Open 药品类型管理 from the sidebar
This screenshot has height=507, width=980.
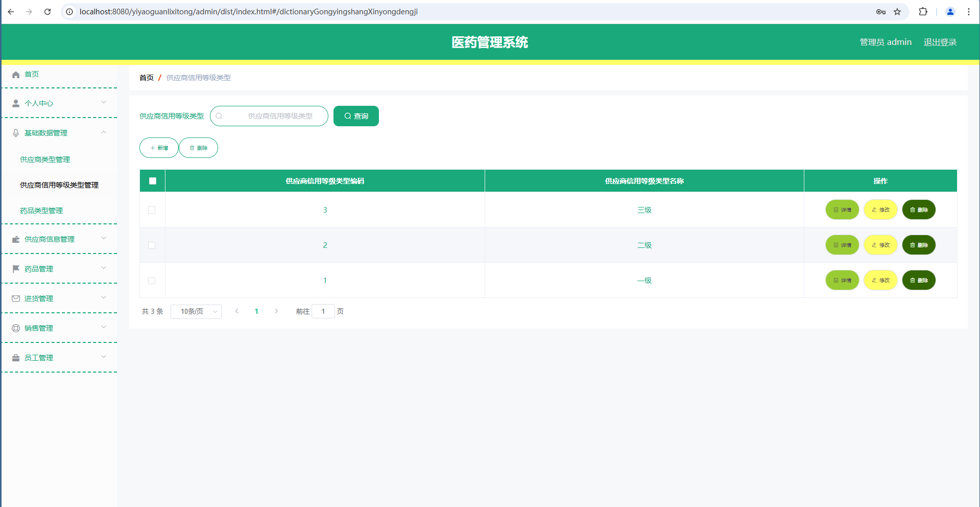(x=41, y=210)
